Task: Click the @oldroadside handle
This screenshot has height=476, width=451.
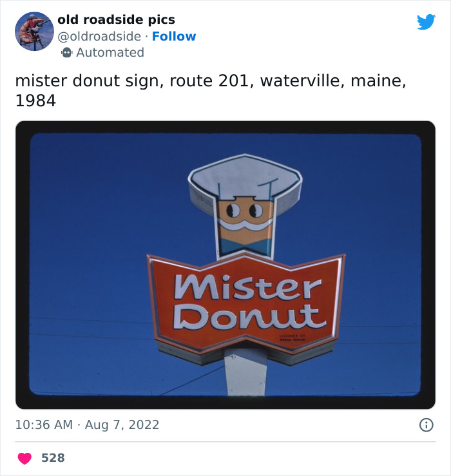Action: coord(99,36)
